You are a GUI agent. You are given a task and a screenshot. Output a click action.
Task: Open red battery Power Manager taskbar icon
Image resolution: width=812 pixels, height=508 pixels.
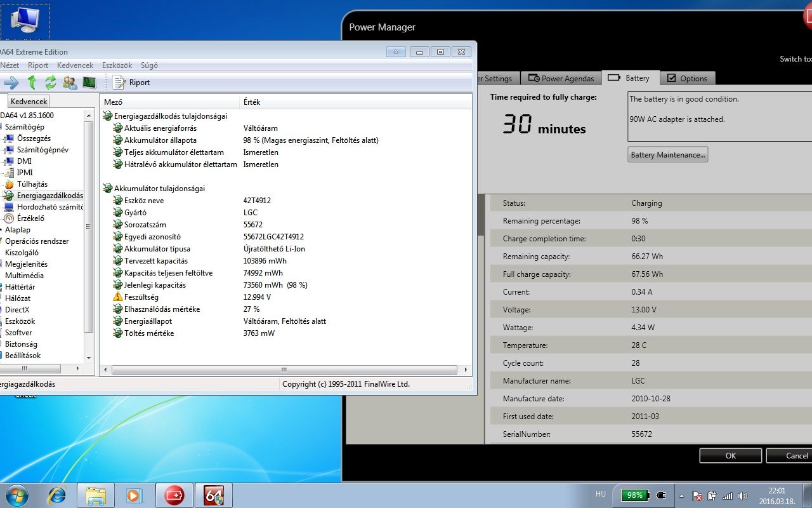pyautogui.click(x=174, y=495)
